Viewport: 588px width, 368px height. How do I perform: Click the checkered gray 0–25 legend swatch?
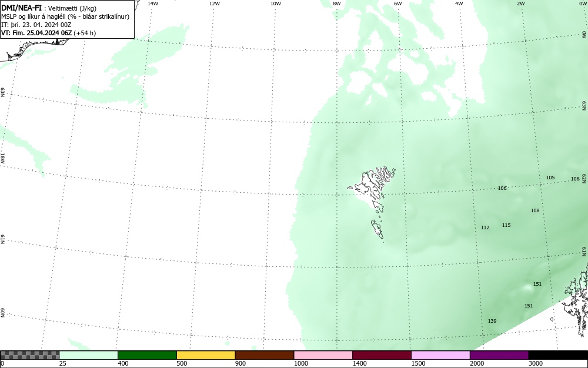coord(29,355)
